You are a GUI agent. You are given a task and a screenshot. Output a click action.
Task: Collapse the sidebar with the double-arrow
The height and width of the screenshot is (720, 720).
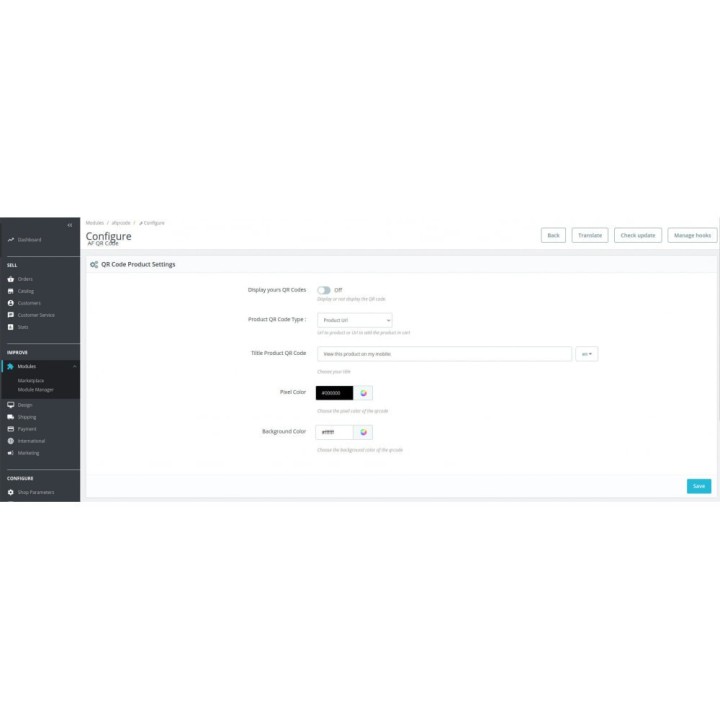point(69,224)
